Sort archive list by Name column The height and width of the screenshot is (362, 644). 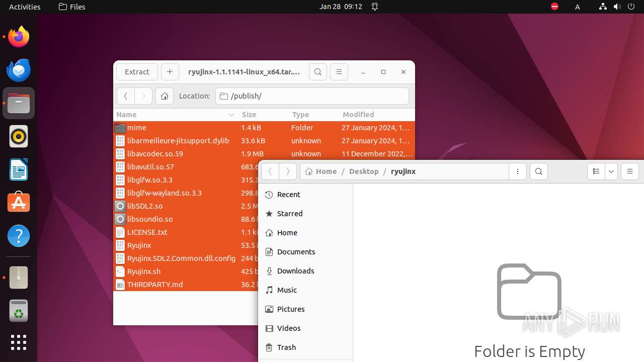point(176,115)
